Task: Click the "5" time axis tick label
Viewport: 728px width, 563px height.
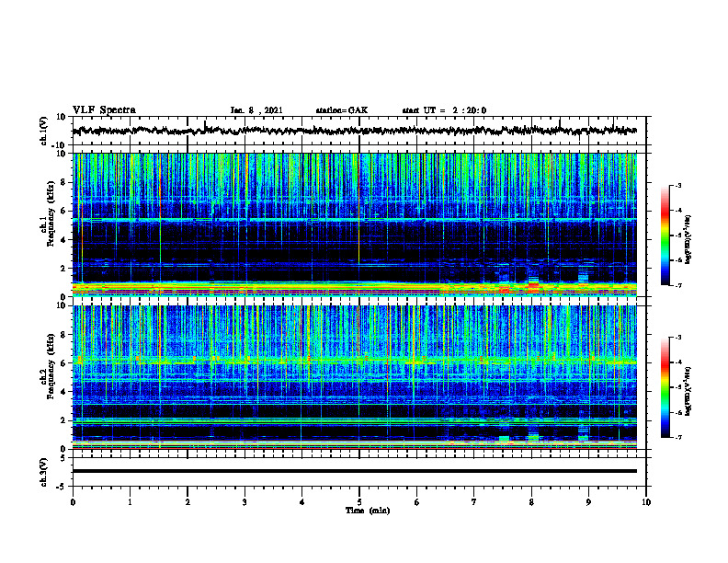Action: 358,502
